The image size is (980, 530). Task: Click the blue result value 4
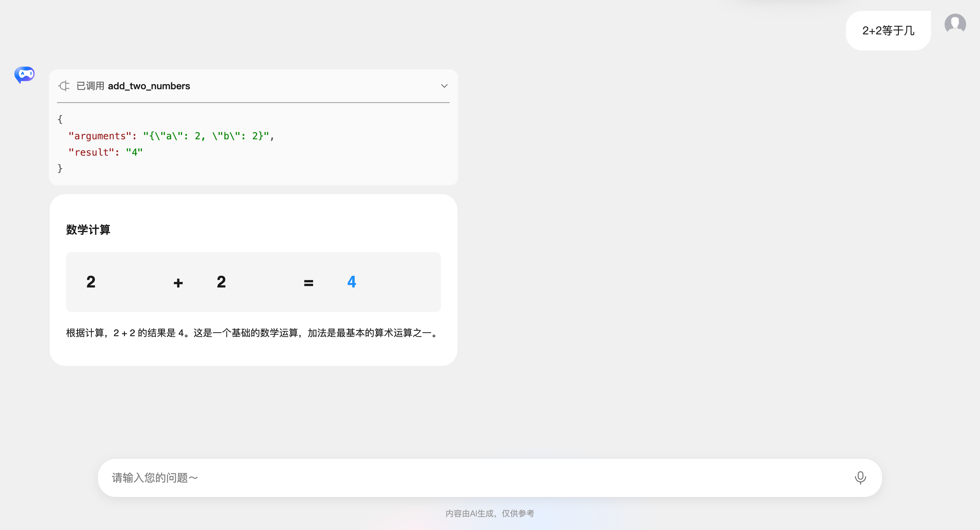pos(351,282)
